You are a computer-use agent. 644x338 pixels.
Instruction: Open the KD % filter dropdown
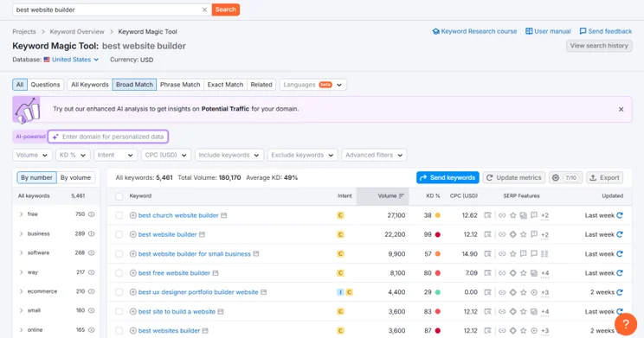[x=73, y=155]
